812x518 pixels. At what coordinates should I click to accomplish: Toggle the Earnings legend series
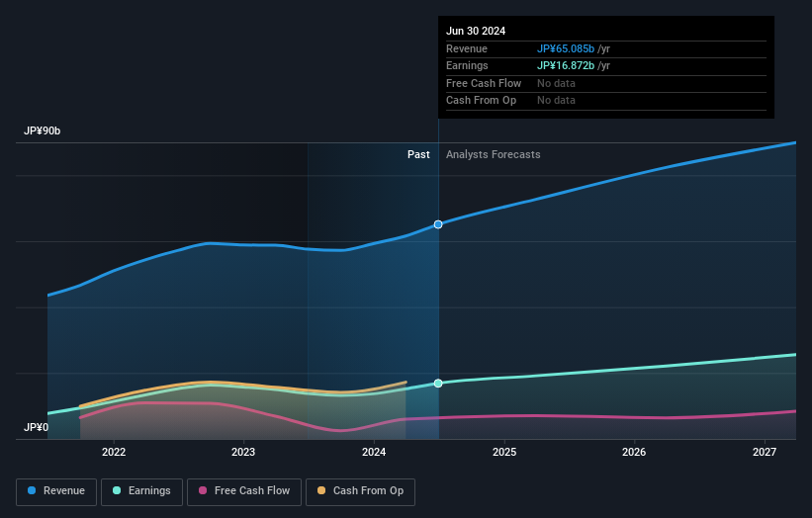(141, 491)
